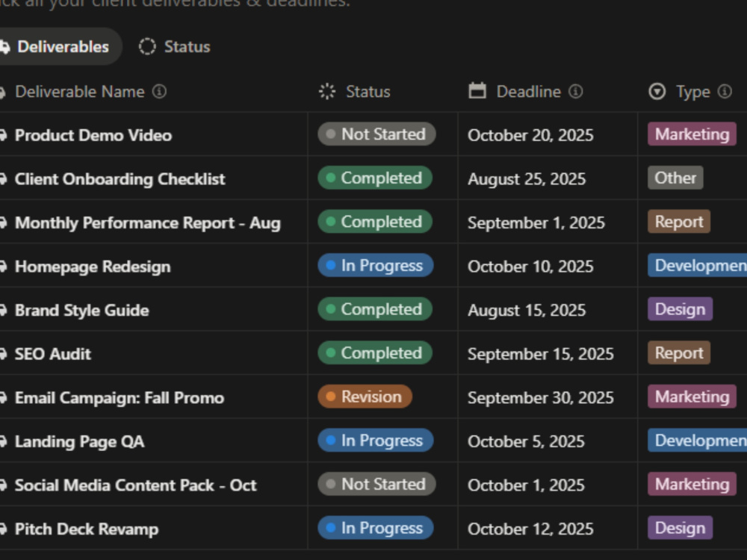This screenshot has height=560, width=747.
Task: Open the Pitch Deck Revamp page
Action: coord(87,529)
